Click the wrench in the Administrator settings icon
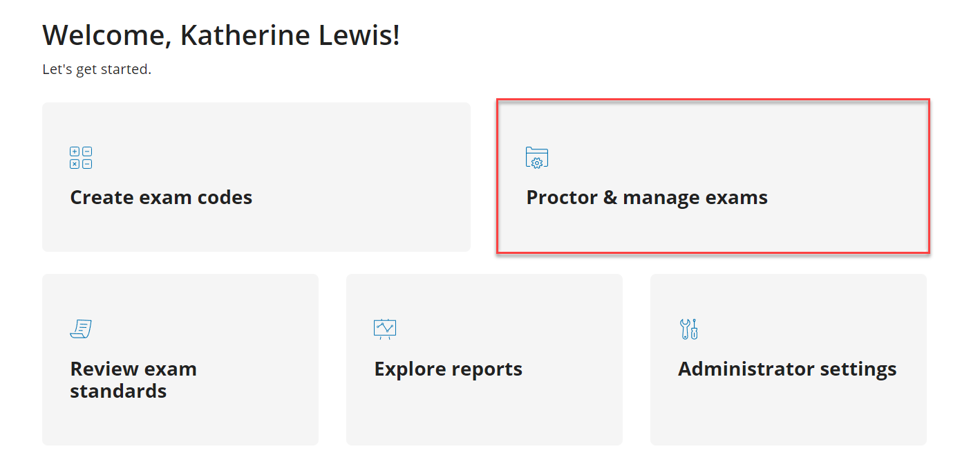The width and height of the screenshot is (980, 469). (684, 330)
